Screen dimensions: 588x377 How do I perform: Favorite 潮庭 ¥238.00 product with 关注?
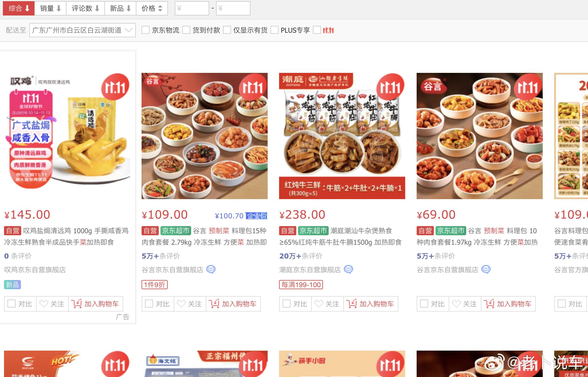coord(327,304)
